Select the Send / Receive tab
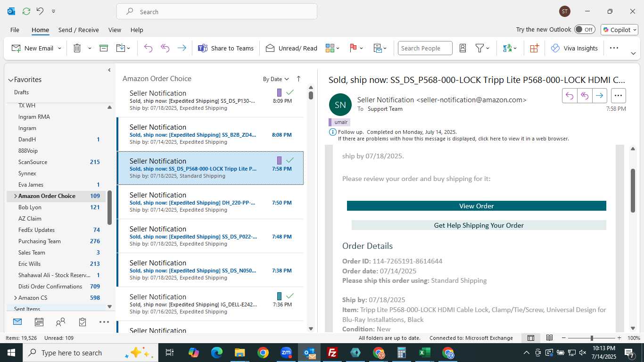This screenshot has height=362, width=644. click(79, 30)
